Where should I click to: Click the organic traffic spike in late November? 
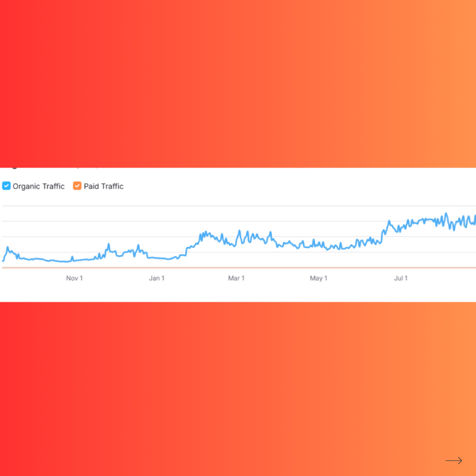(x=108, y=244)
